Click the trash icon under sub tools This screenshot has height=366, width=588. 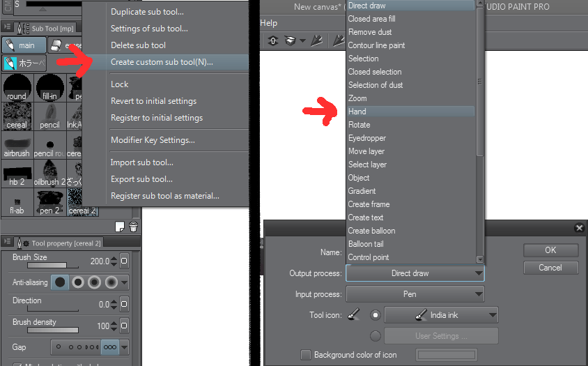click(134, 227)
